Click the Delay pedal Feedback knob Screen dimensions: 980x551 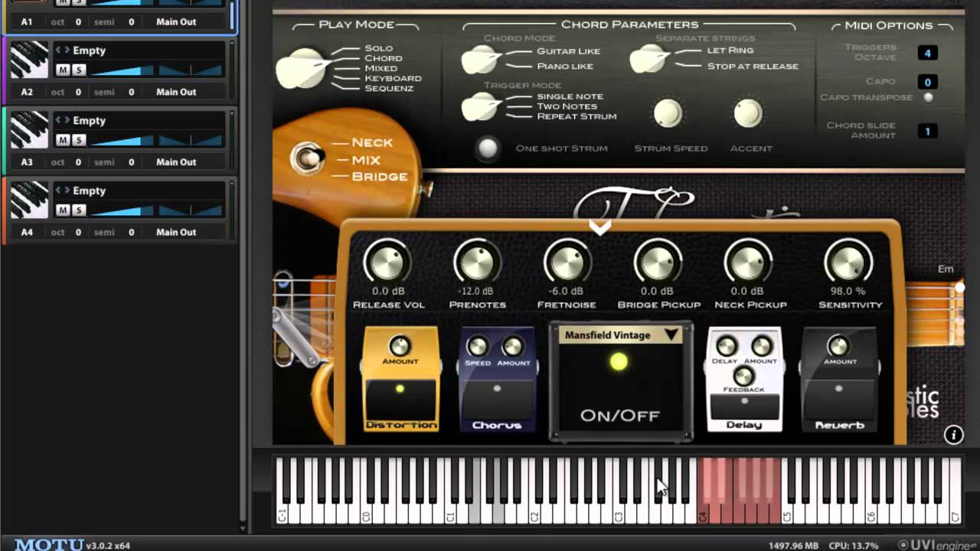[x=743, y=376]
